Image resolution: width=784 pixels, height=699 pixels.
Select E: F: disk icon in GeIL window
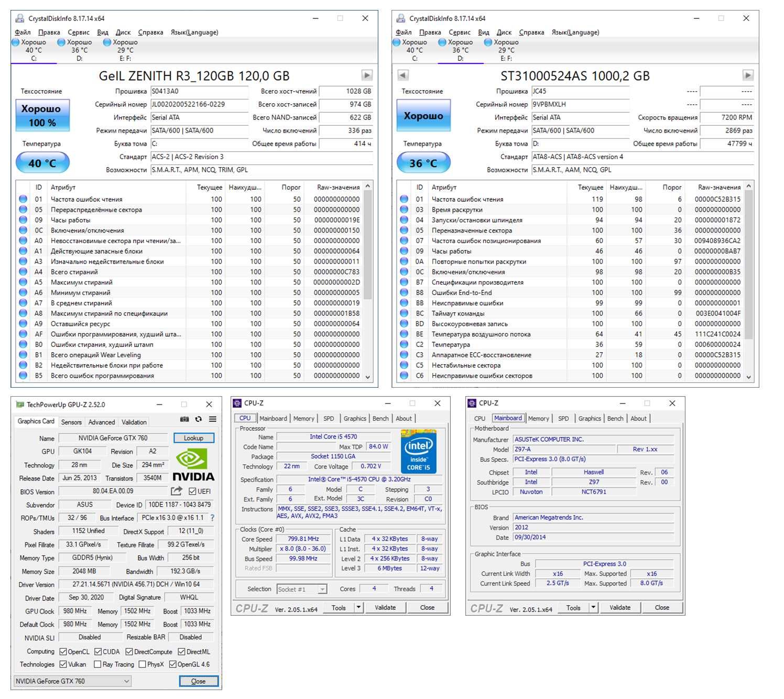coord(107,42)
